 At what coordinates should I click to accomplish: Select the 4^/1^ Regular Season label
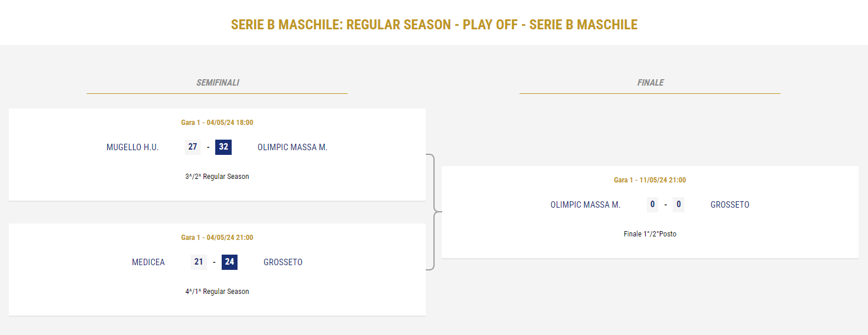point(217,292)
